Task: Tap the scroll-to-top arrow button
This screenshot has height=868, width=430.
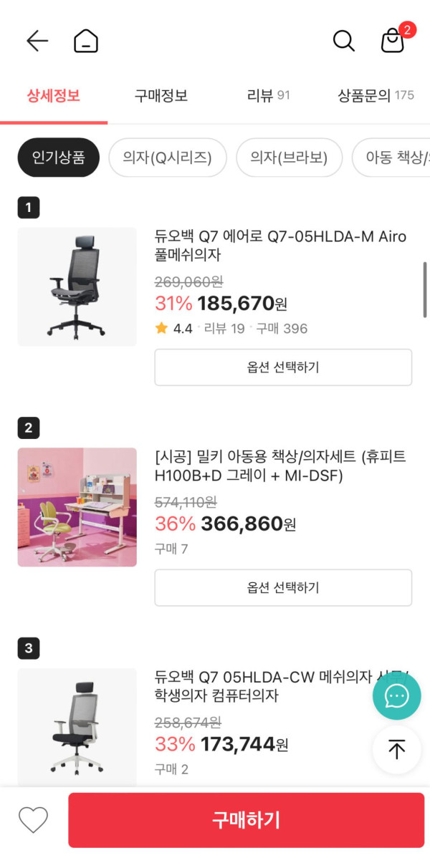Action: pyautogui.click(x=396, y=750)
